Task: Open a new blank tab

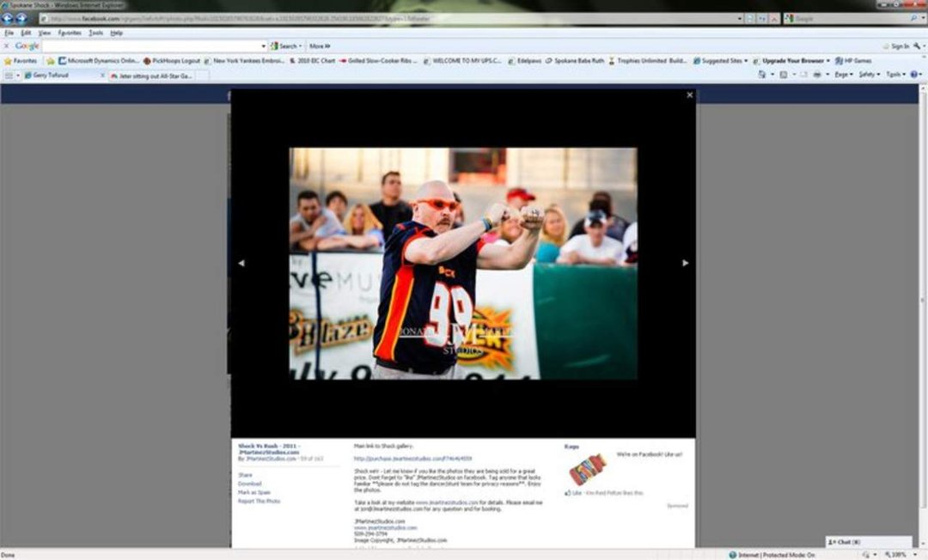Action: [x=203, y=76]
